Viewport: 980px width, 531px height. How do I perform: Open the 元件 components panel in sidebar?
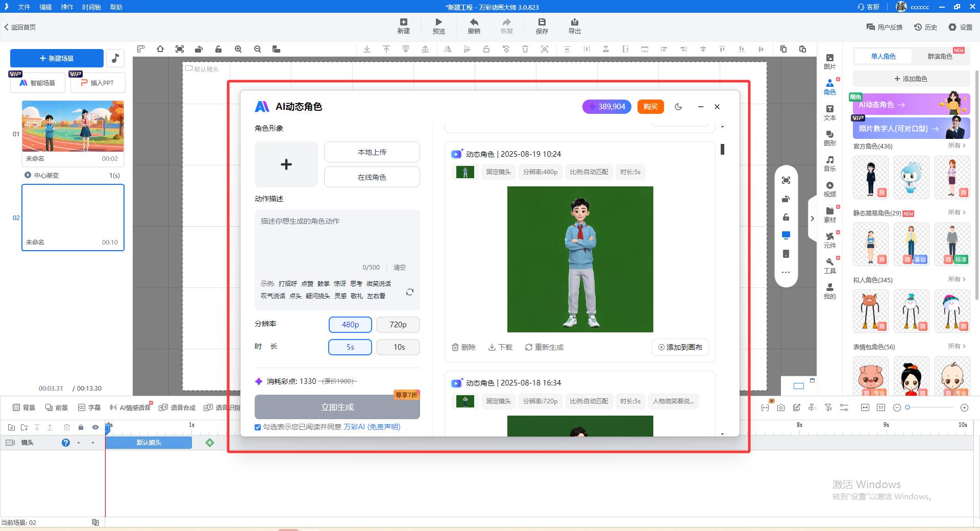click(829, 240)
